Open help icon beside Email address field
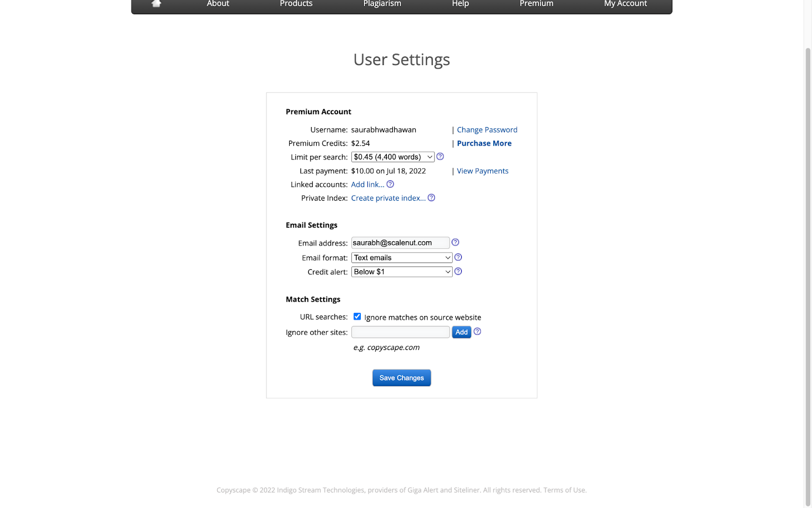Viewport: 812px width, 508px height. [455, 242]
